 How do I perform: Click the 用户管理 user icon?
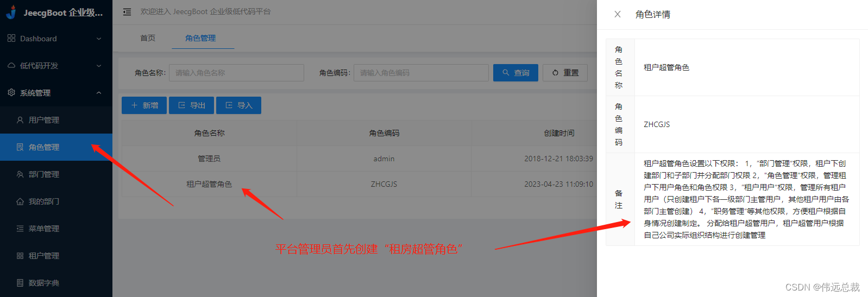click(x=20, y=120)
